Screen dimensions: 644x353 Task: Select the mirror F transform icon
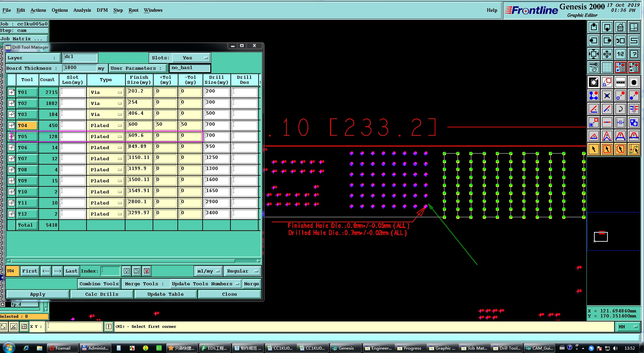(x=634, y=109)
